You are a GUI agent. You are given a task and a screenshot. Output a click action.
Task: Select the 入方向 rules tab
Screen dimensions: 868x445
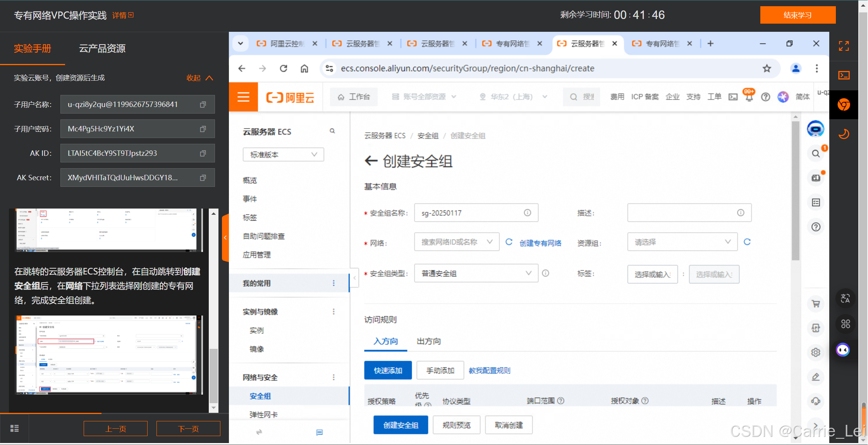pyautogui.click(x=385, y=342)
